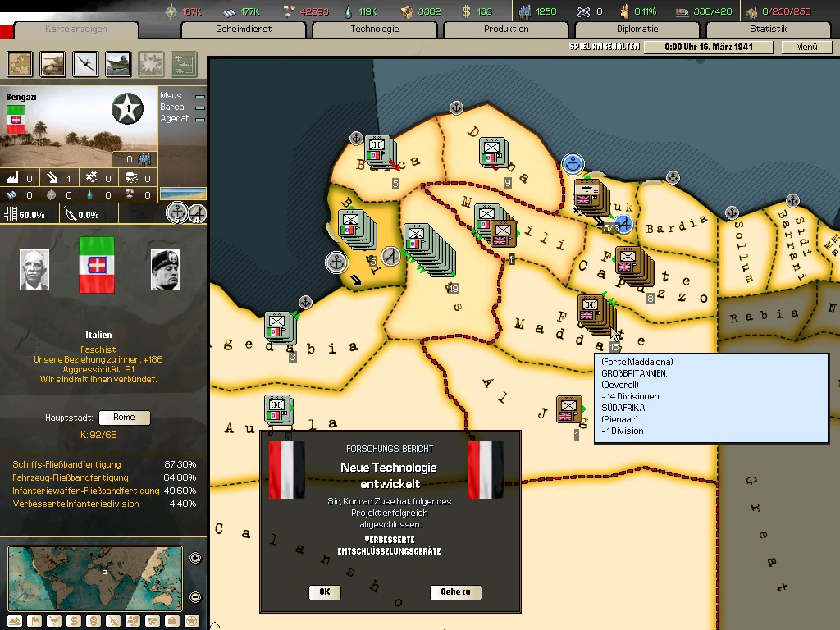This screenshot has width=840, height=630.
Task: Open the Geheimdienst tab
Action: click(x=244, y=30)
